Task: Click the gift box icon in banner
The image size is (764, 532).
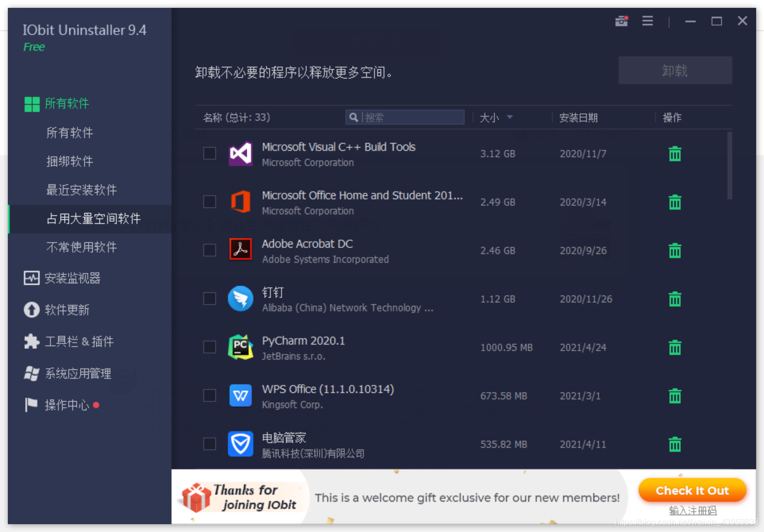Action: (196, 498)
